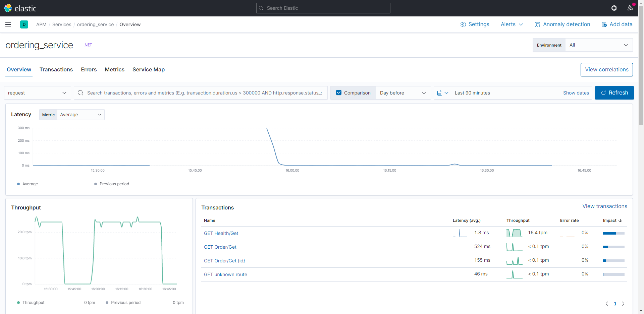Image resolution: width=644 pixels, height=314 pixels.
Task: Open GET Health/Get transaction
Action: 221,233
